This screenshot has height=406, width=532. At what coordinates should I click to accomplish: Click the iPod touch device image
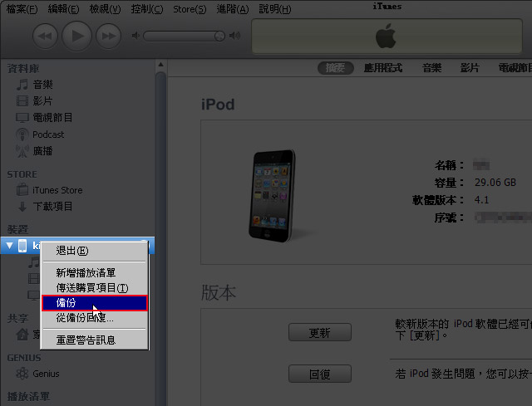273,196
